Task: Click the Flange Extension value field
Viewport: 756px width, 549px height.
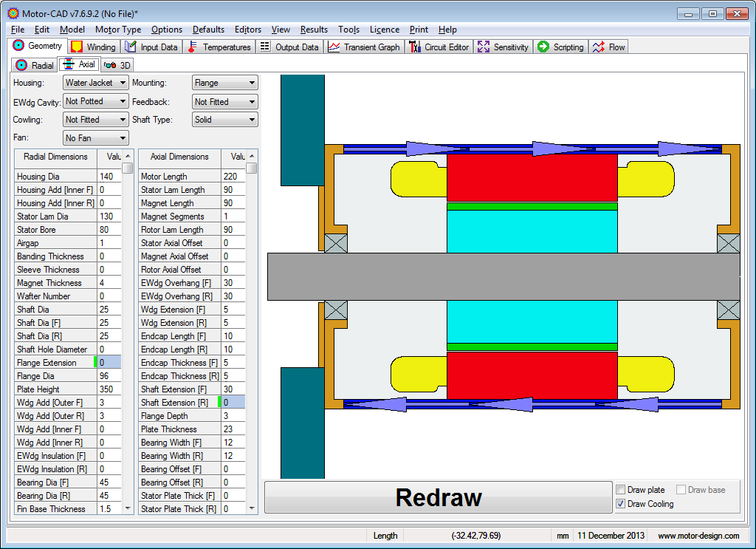Action: [109, 363]
